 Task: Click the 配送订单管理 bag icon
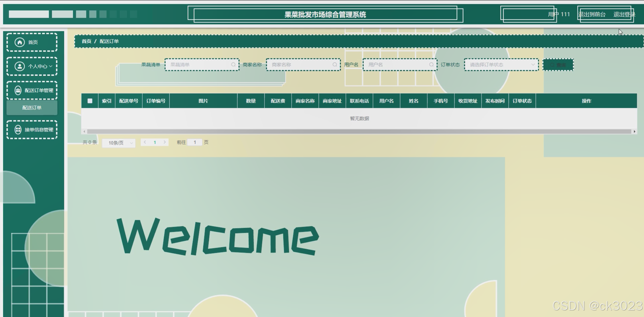18,90
